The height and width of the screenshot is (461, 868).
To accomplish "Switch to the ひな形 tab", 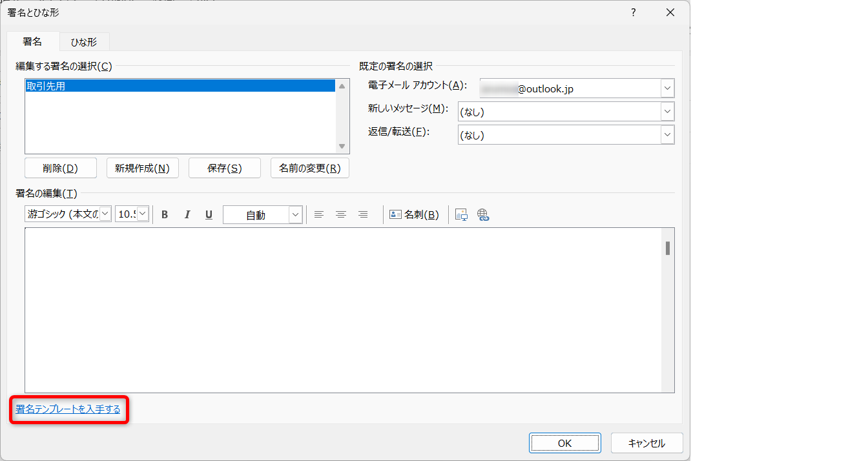I will click(x=83, y=42).
